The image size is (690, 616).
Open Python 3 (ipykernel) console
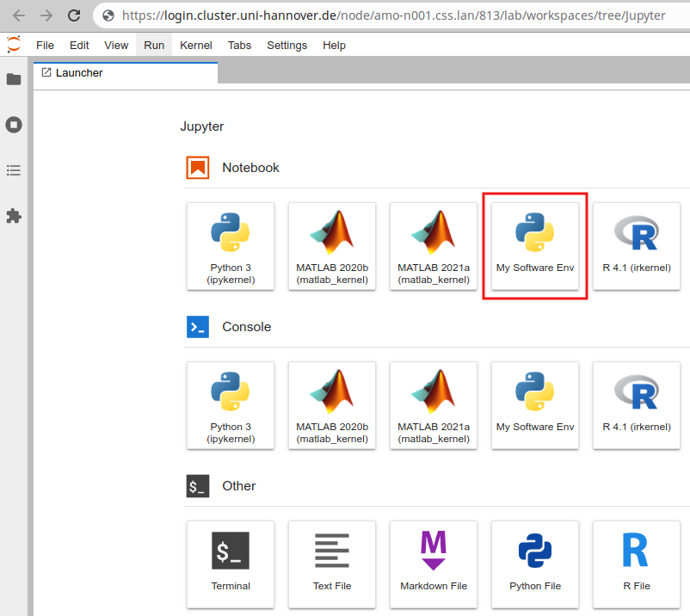[231, 406]
